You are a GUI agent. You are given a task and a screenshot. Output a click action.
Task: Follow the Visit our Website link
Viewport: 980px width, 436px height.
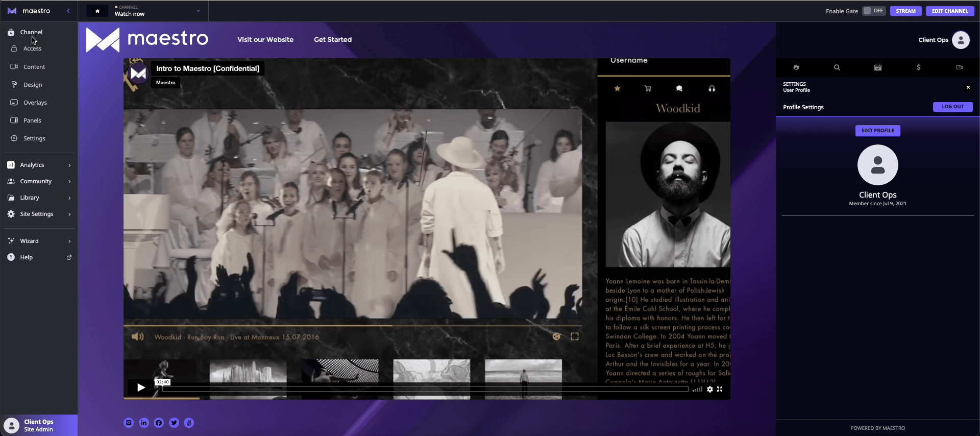[x=265, y=39]
